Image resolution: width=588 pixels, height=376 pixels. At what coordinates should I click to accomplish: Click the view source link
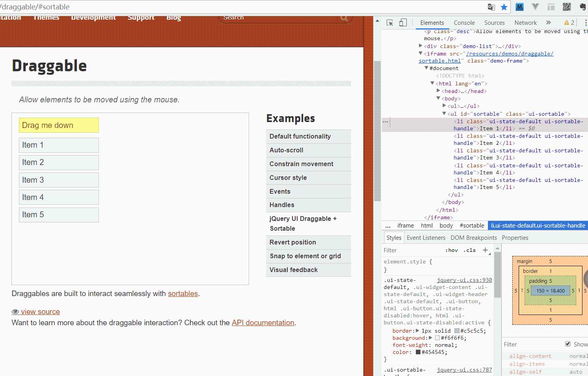point(36,312)
